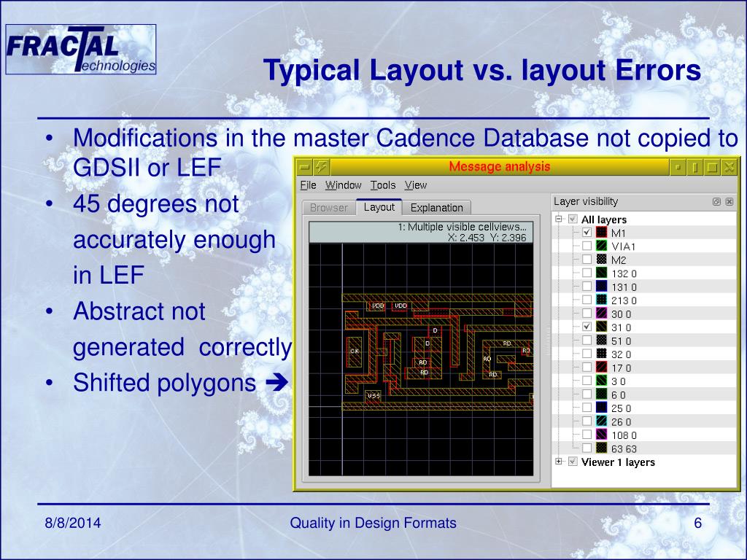Open the View menu
Screen dimensions: 747x560
[x=415, y=185]
